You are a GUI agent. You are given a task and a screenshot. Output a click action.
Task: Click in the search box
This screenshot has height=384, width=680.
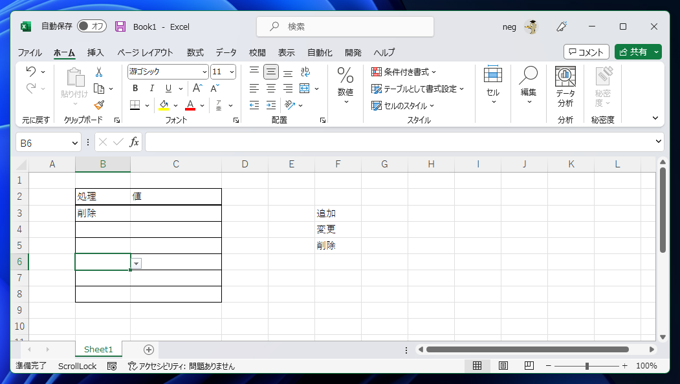click(345, 26)
